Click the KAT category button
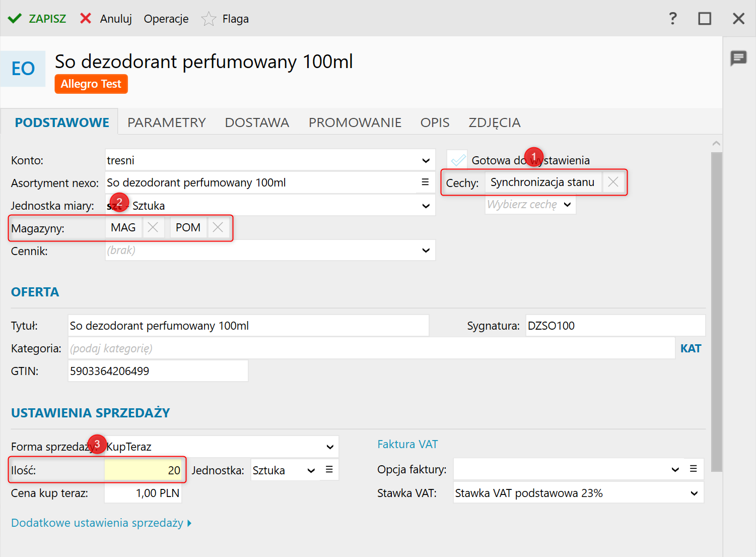Viewport: 756px width, 557px height. (691, 349)
